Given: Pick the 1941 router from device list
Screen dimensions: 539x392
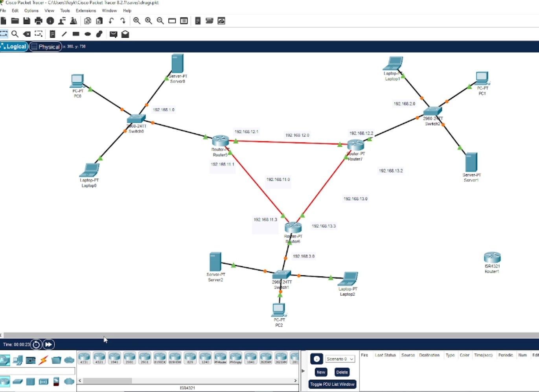Looking at the screenshot, I should point(114,358).
